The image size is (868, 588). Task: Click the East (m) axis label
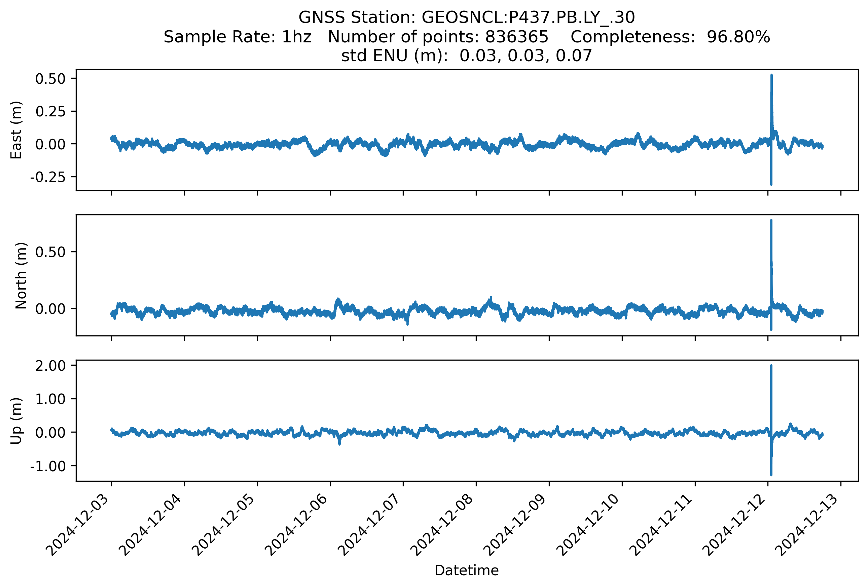pos(16,130)
